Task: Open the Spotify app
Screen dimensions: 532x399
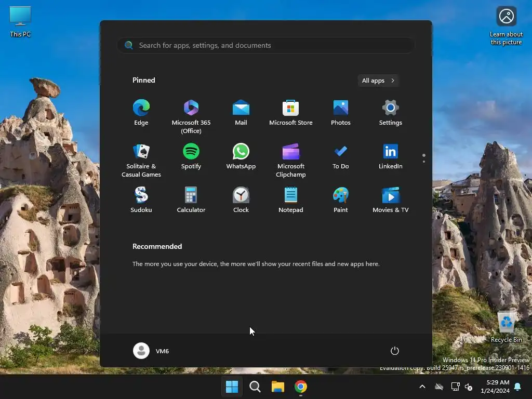Action: pyautogui.click(x=191, y=156)
